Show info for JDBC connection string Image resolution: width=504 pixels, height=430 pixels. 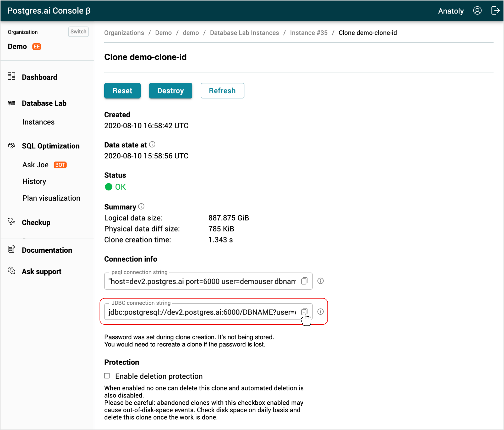(x=320, y=312)
